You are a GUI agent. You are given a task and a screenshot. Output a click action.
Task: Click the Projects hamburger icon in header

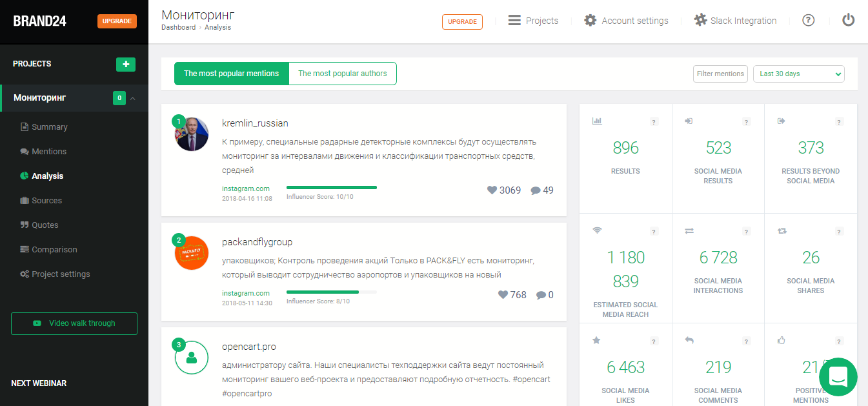pyautogui.click(x=514, y=20)
